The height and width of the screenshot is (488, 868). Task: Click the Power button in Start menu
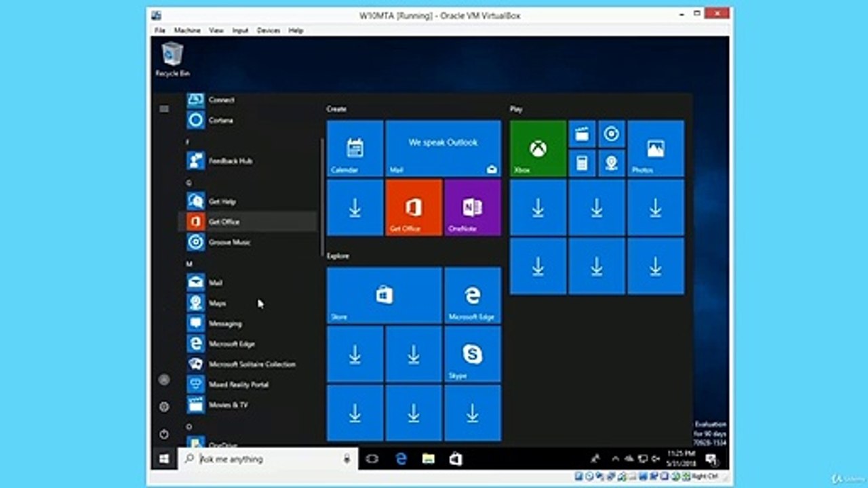click(x=164, y=434)
